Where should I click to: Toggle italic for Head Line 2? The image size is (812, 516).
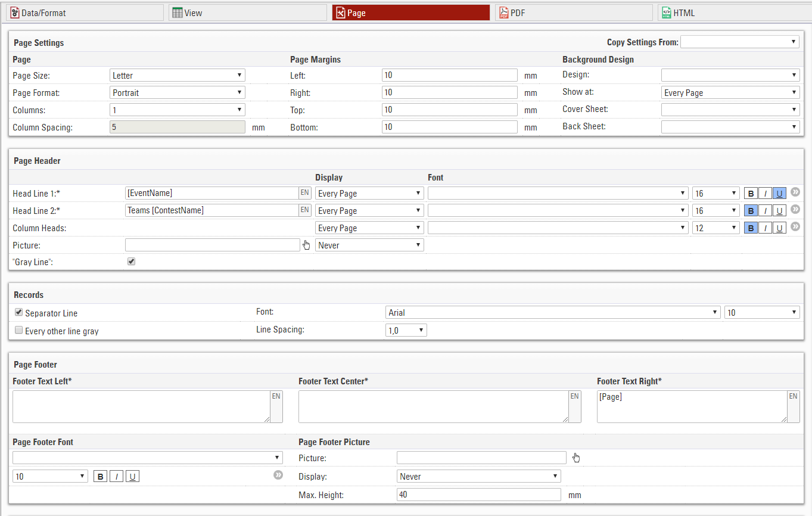point(765,211)
